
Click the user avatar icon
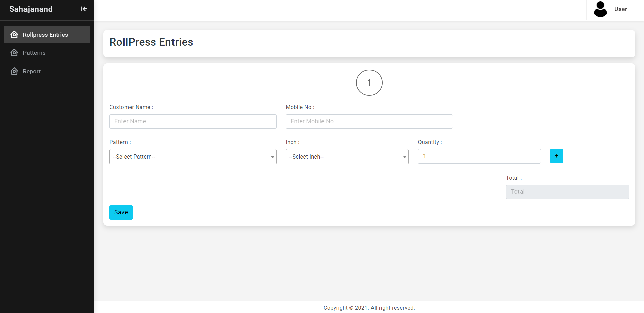click(600, 9)
